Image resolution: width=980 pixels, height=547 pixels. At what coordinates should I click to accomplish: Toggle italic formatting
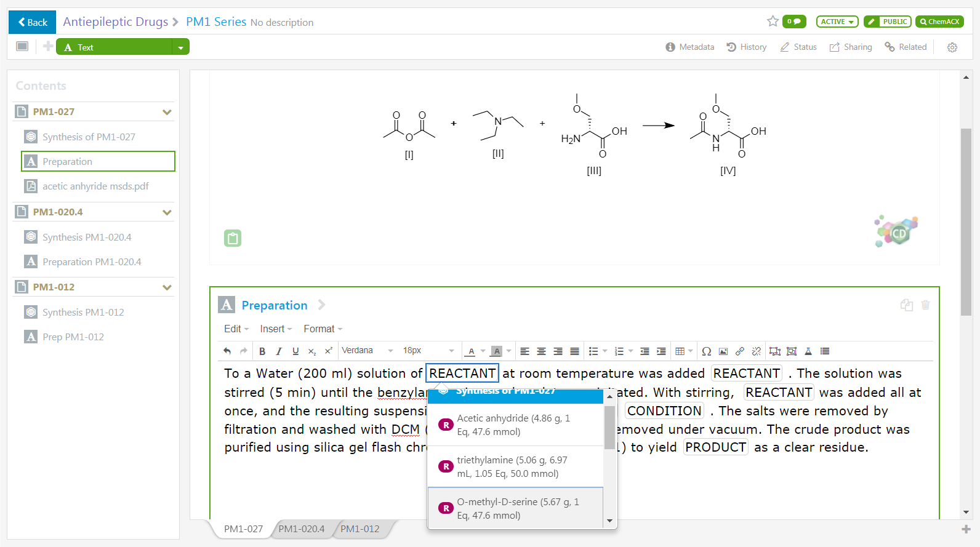click(x=279, y=351)
